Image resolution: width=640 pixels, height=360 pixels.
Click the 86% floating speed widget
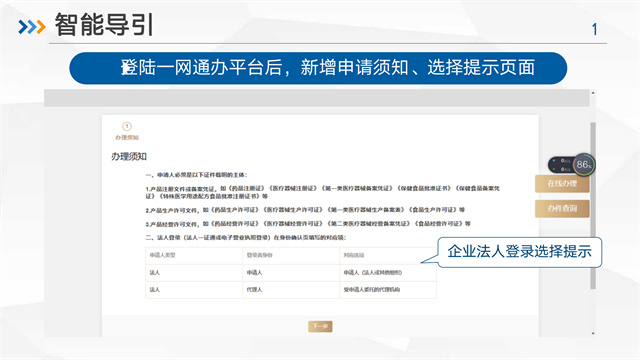coord(571,165)
